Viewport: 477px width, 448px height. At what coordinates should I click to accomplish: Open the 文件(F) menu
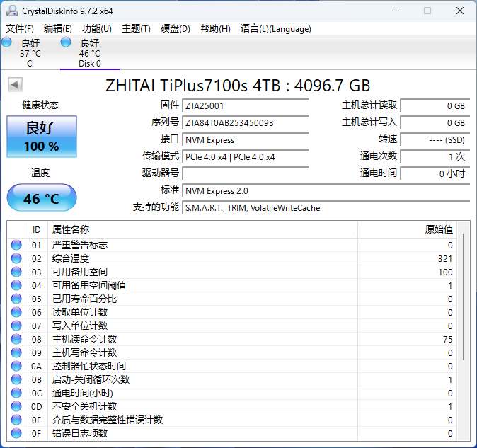[20, 29]
